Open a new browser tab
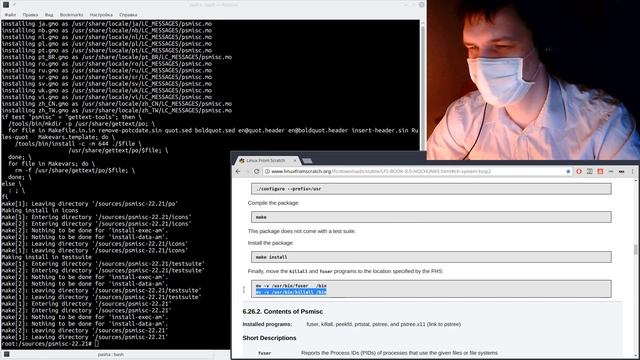The height and width of the screenshot is (360, 640). pyautogui.click(x=307, y=161)
